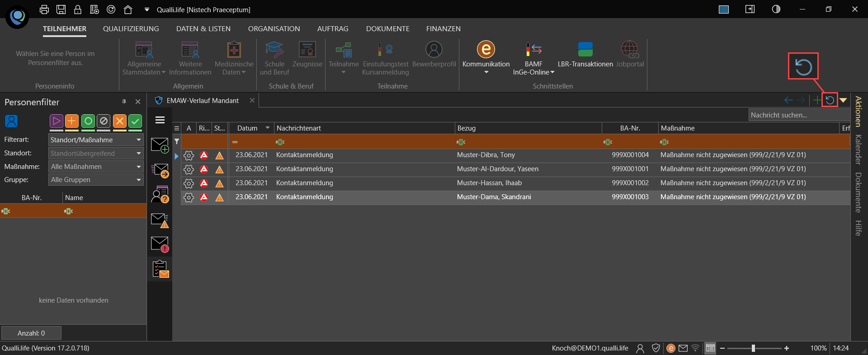
Task: Click the send message envelope with arrow
Action: (x=160, y=170)
